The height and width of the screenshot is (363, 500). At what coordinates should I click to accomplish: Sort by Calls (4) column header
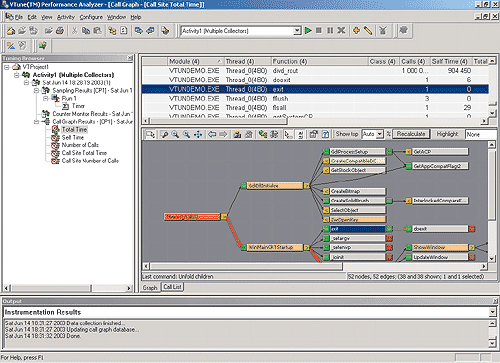[x=414, y=61]
